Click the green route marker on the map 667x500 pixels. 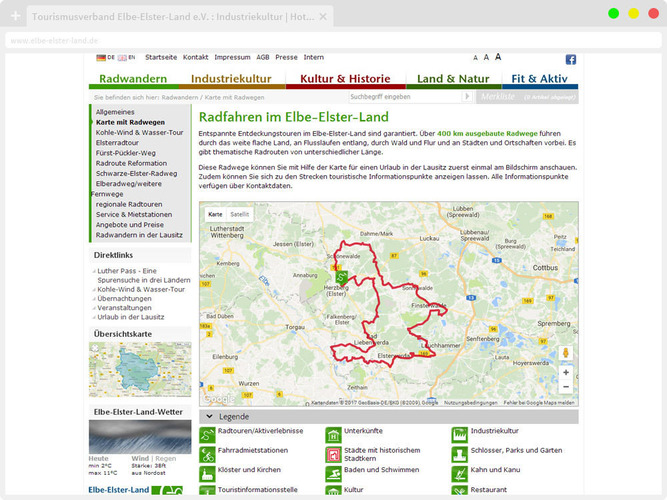[341, 277]
